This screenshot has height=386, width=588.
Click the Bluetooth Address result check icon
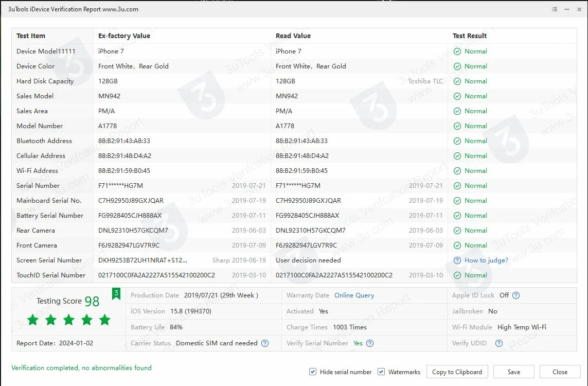point(457,141)
